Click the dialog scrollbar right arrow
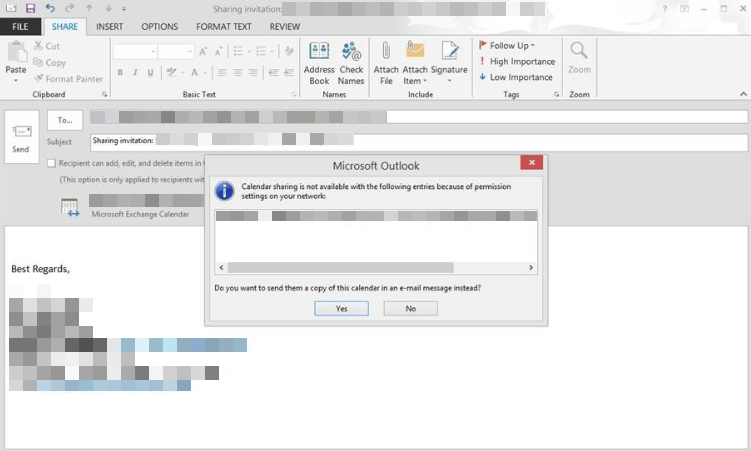The image size is (751, 451). click(531, 267)
